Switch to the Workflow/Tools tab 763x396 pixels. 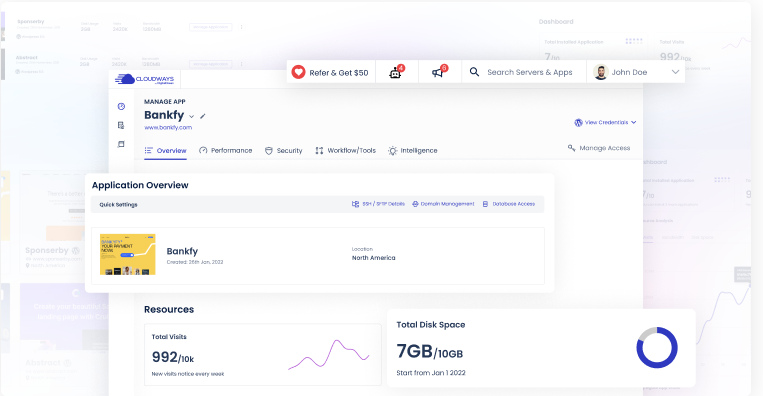point(345,151)
